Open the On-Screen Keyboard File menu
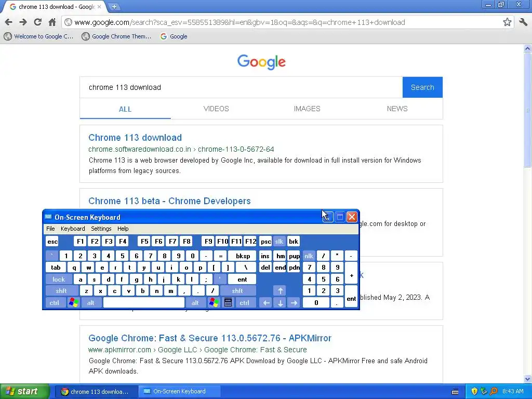This screenshot has height=399, width=532. pos(50,229)
